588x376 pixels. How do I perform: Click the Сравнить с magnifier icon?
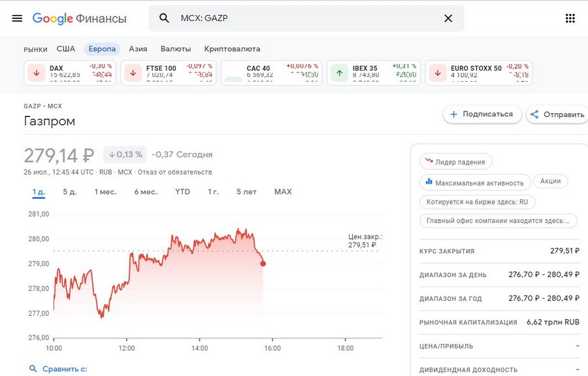click(x=33, y=369)
